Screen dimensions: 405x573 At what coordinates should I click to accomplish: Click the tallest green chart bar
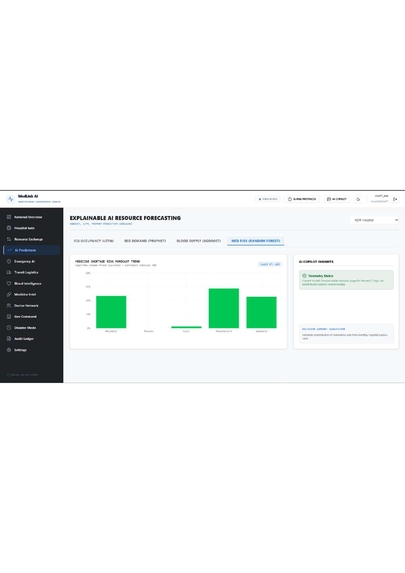coord(224,308)
